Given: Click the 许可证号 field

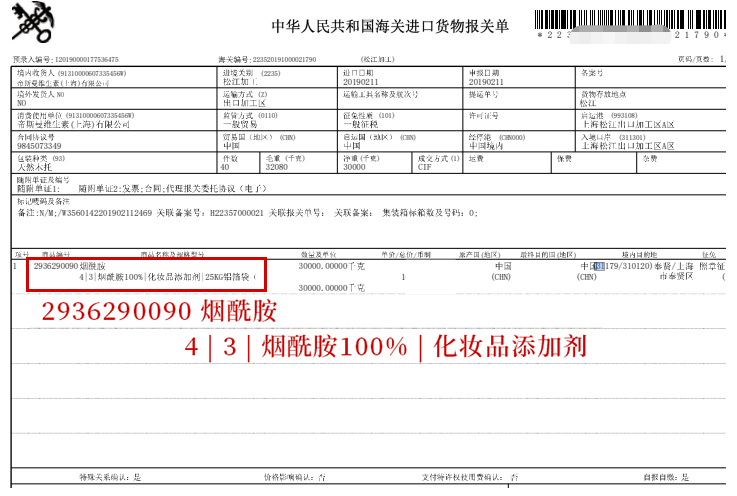Looking at the screenshot, I should 519,120.
